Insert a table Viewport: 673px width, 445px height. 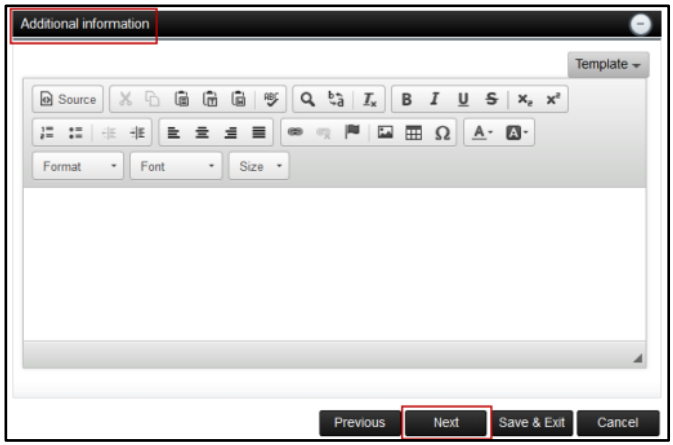coord(414,133)
